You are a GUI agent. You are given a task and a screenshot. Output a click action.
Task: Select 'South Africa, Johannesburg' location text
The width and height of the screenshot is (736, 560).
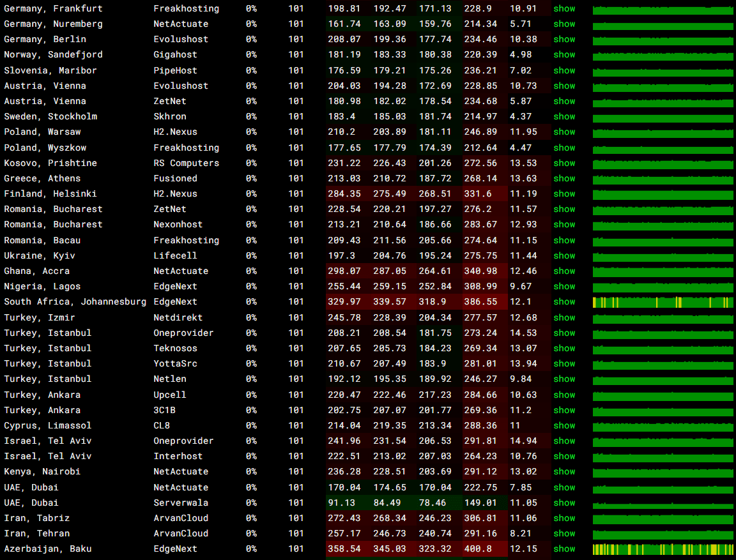click(75, 301)
